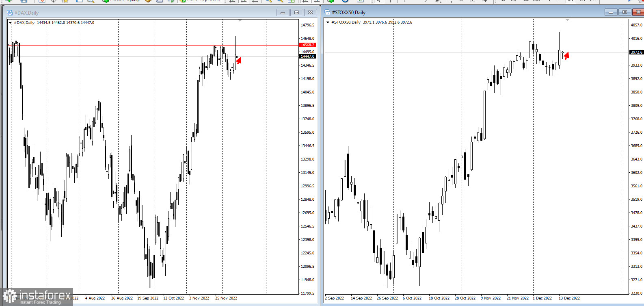Maximize the #STOXX50,Daily chart window
The image size is (644, 306).
coord(625,12)
